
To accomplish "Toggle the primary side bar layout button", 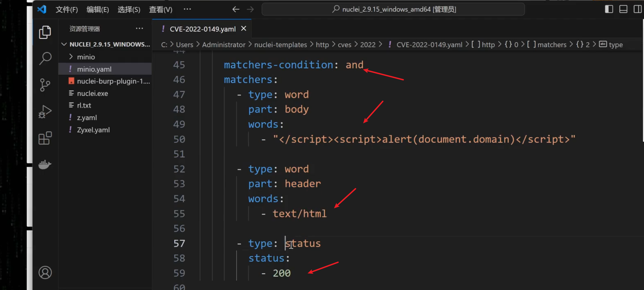I will click(609, 9).
